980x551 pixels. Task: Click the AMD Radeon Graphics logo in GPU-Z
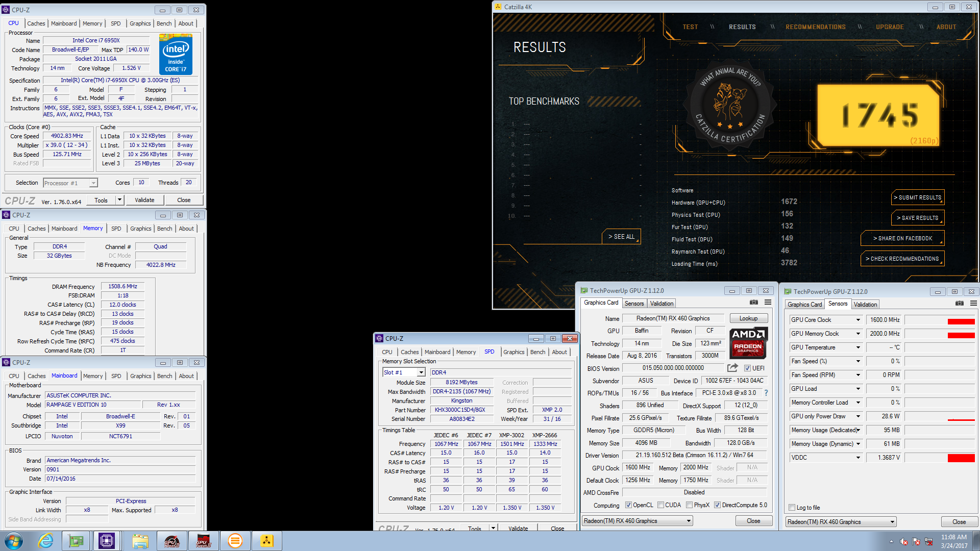[x=748, y=342]
